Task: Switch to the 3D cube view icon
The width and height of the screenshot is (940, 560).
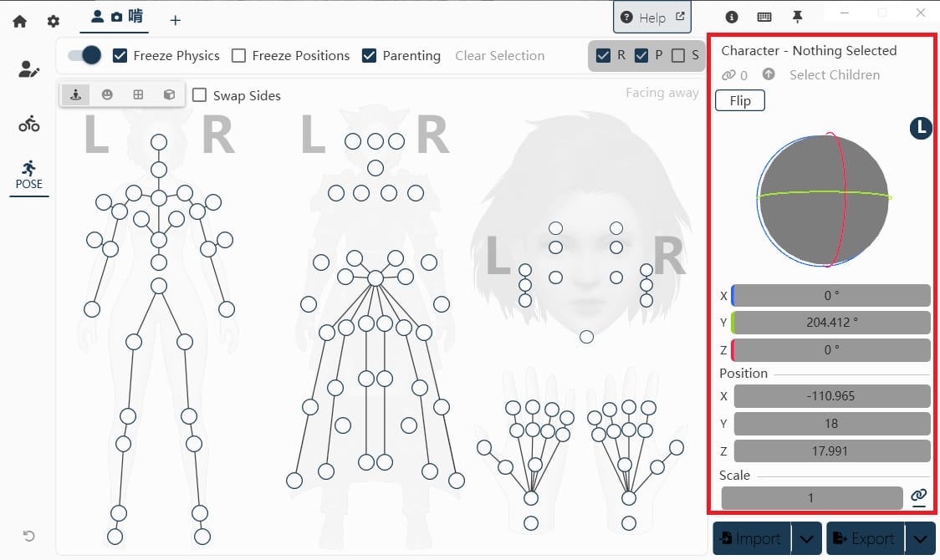Action: click(170, 94)
